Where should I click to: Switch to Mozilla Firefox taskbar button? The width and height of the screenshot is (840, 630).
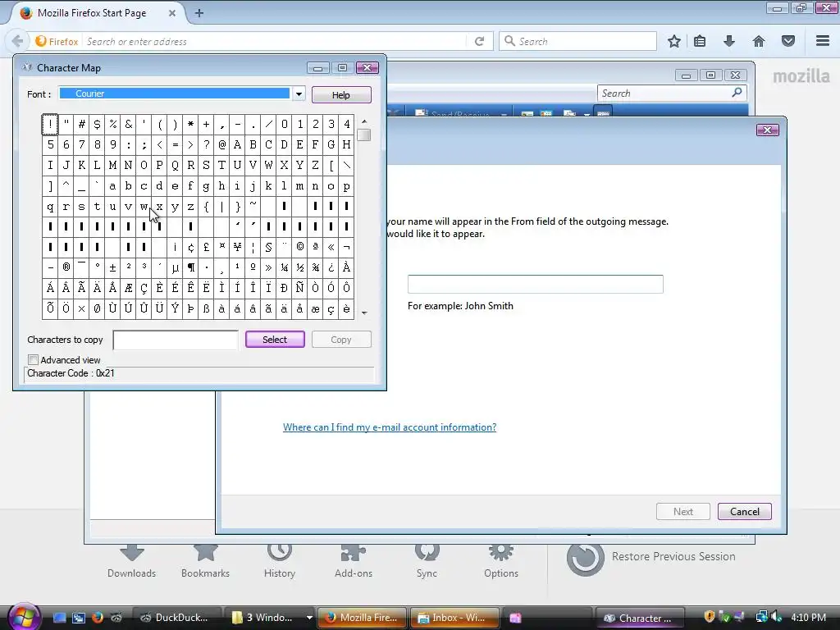pos(362,618)
